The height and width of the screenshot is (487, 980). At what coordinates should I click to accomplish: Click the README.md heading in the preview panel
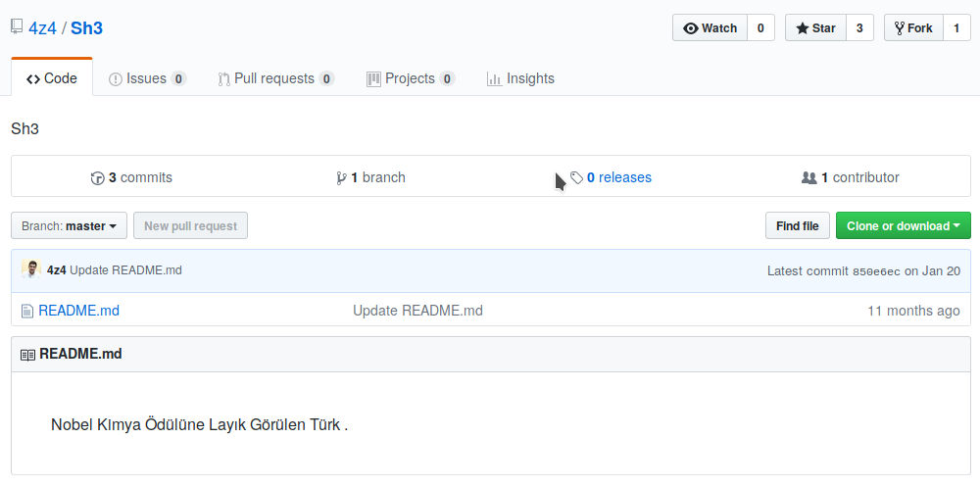80,354
